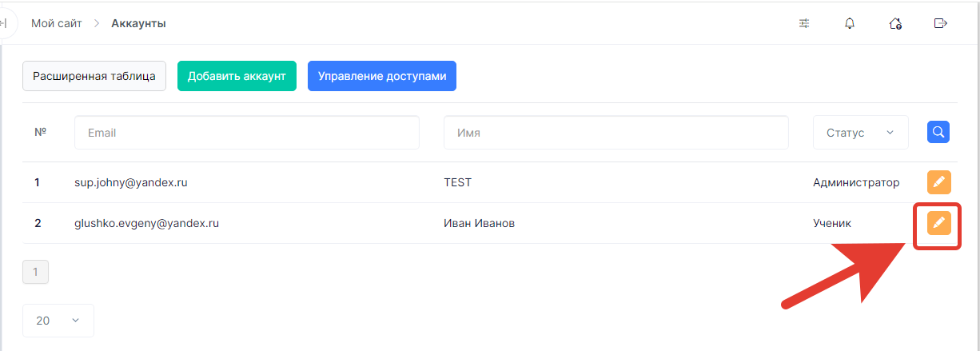The height and width of the screenshot is (351, 980).
Task: Focus the Email filter field
Action: coord(247,133)
